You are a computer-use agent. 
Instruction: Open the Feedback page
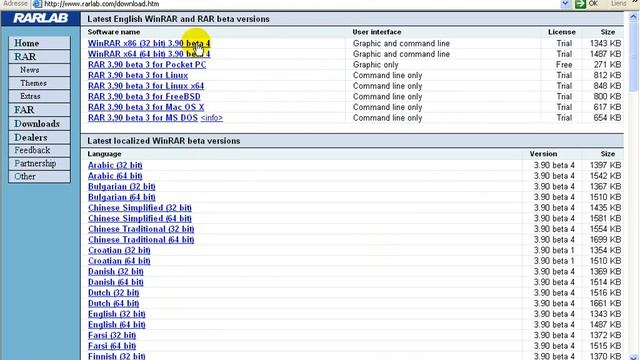39,150
